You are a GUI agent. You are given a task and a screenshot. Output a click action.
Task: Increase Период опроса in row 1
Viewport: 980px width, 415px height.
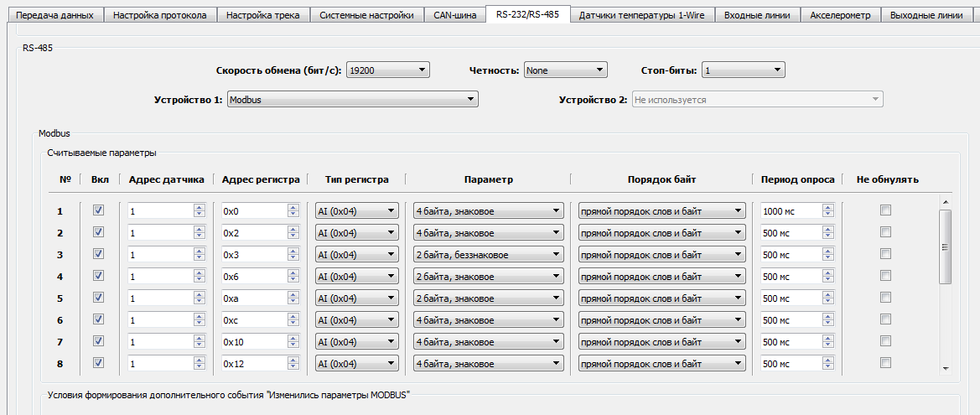[x=827, y=208]
